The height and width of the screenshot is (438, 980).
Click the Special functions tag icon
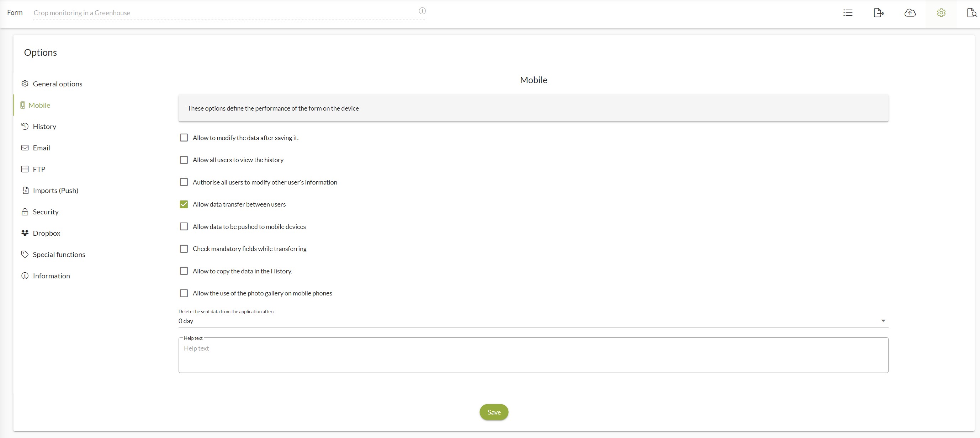(25, 254)
